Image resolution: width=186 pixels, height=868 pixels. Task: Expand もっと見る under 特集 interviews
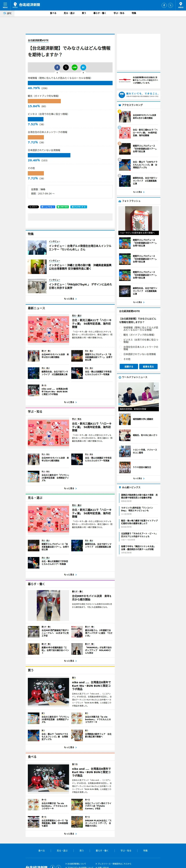[70, 299]
